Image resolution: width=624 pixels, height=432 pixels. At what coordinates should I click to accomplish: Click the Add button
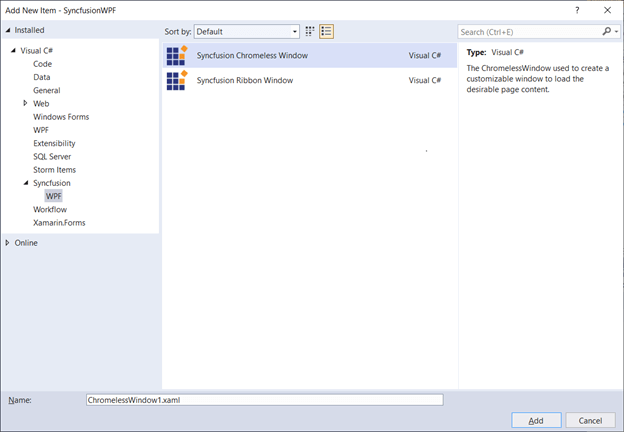(536, 420)
